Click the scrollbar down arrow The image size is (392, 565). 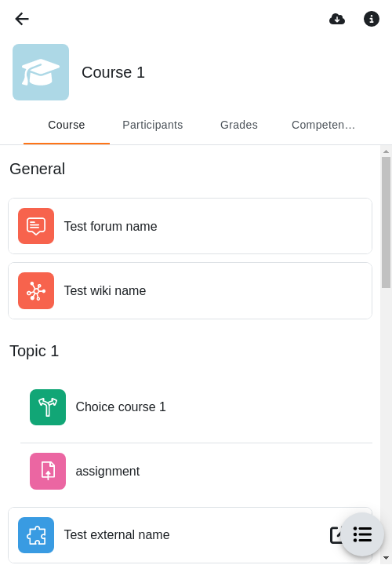(x=387, y=558)
